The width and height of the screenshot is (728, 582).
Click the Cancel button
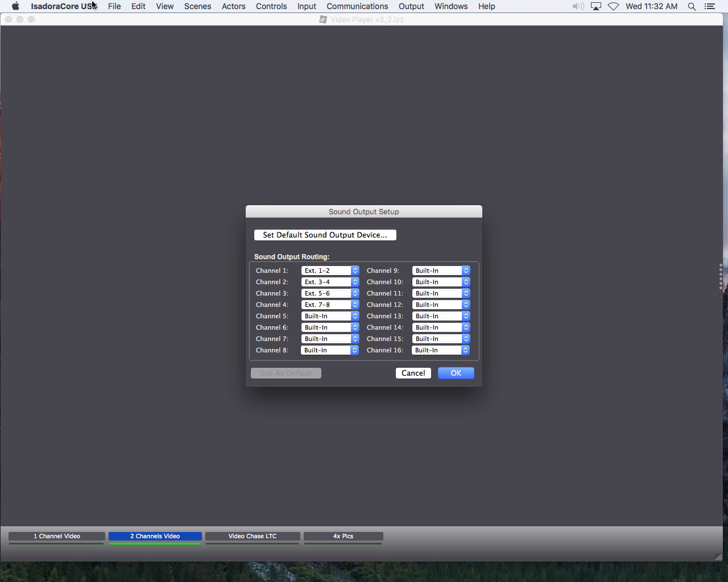[x=413, y=373]
